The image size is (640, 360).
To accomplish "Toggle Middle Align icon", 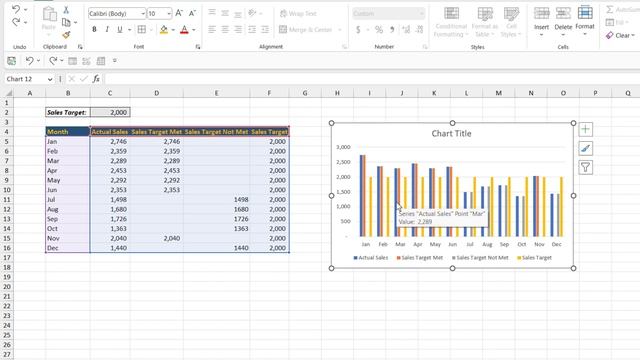I will (225, 13).
